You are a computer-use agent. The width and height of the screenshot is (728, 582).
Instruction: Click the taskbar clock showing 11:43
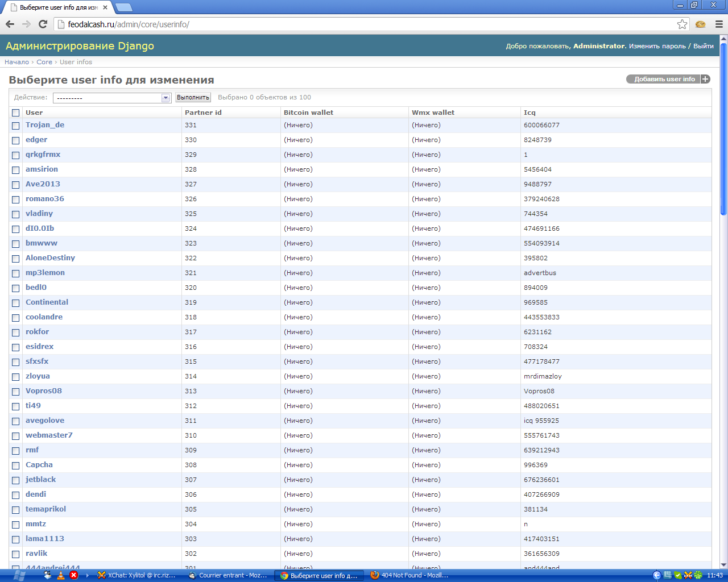coord(715,575)
